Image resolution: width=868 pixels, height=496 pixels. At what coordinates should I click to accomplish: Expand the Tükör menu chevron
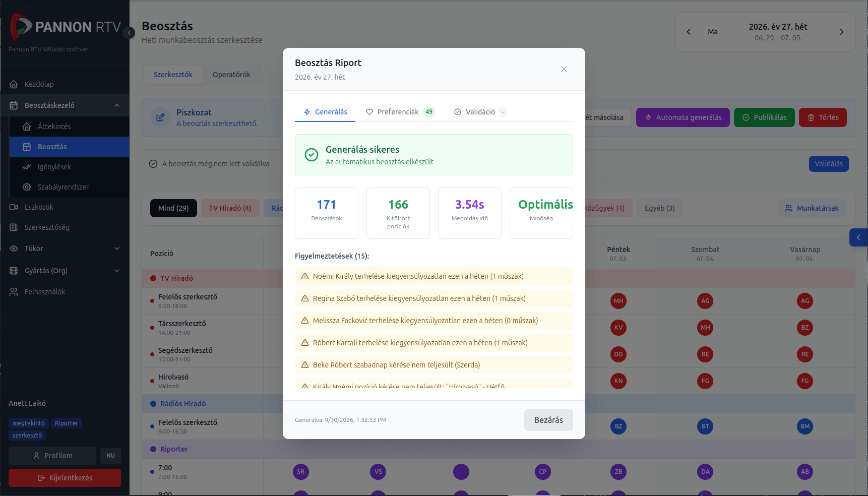[x=117, y=249]
